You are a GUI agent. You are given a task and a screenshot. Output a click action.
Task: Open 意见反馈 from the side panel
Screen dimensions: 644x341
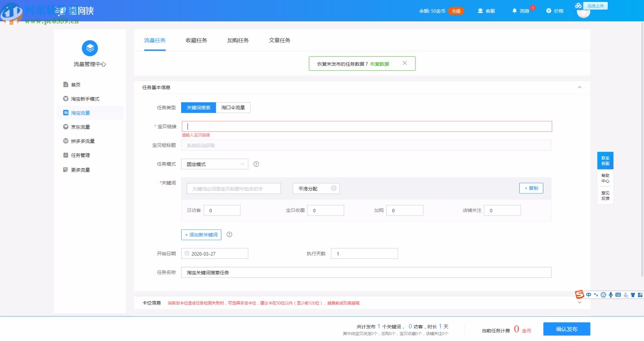[605, 196]
